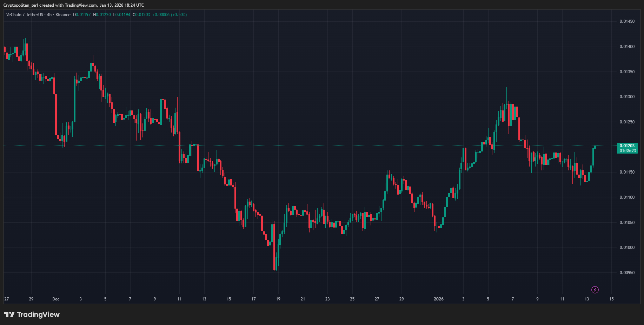Click the TradingView.com link in the header
The width and height of the screenshot is (644, 325).
(x=80, y=5)
